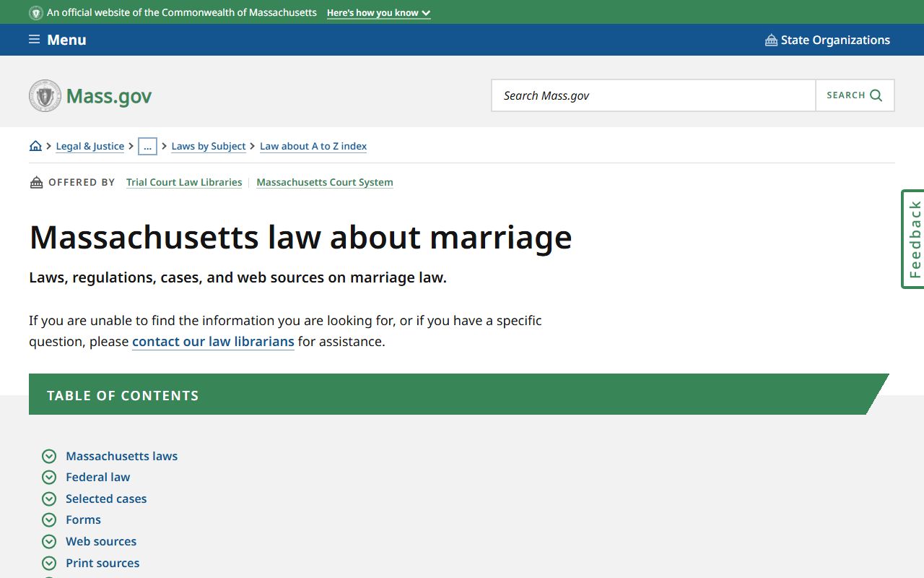Viewport: 924px width, 578px height.
Task: Click the OFFERED BY building icon
Action: click(x=36, y=182)
